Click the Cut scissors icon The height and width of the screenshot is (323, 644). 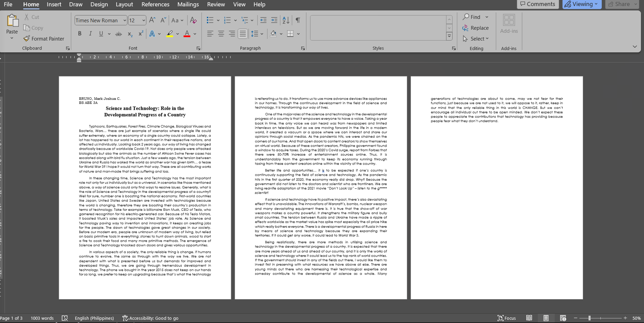(x=26, y=17)
